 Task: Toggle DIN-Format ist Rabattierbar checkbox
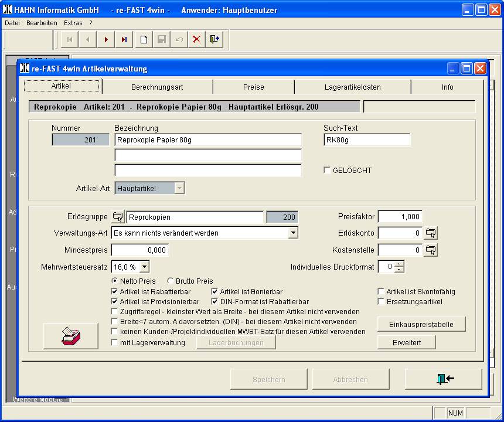point(214,301)
